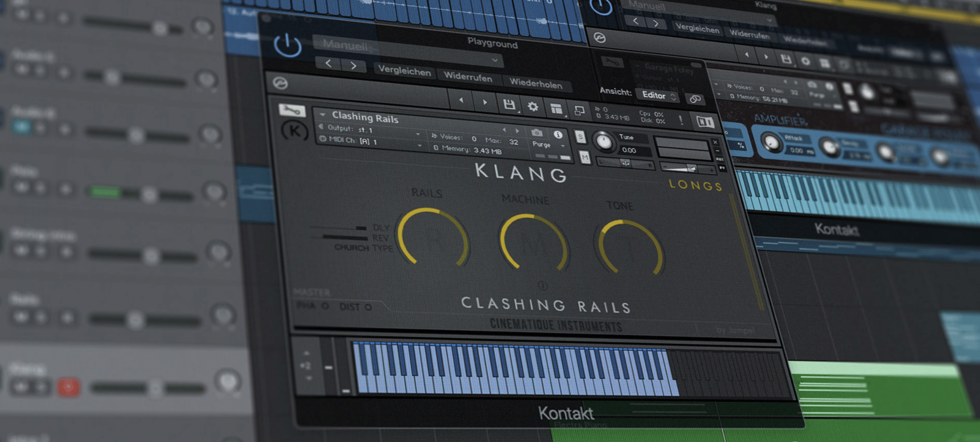Open gear options in background Klang Kontakt
Viewport: 980px width, 442px height.
click(805, 61)
